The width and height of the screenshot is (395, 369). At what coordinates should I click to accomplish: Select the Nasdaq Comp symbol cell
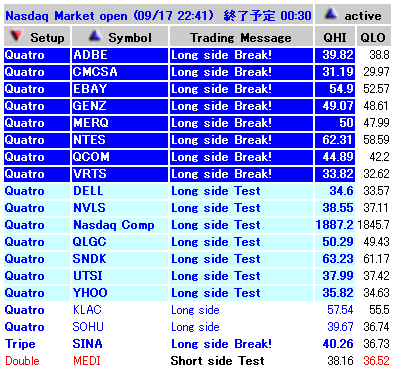pos(120,225)
